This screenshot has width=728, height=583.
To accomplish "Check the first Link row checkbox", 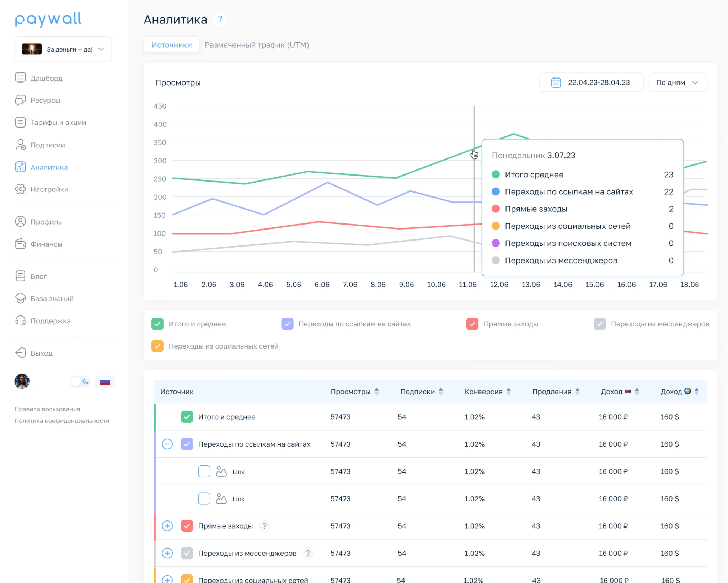I will point(204,471).
